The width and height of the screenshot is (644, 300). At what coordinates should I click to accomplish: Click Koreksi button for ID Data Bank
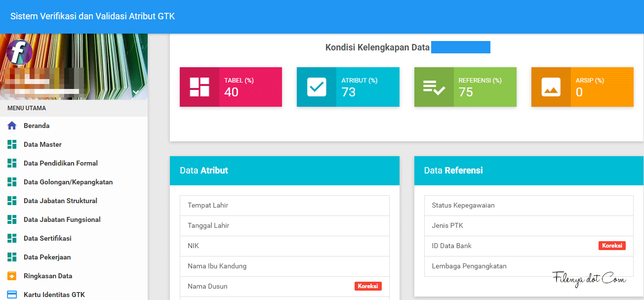612,245
